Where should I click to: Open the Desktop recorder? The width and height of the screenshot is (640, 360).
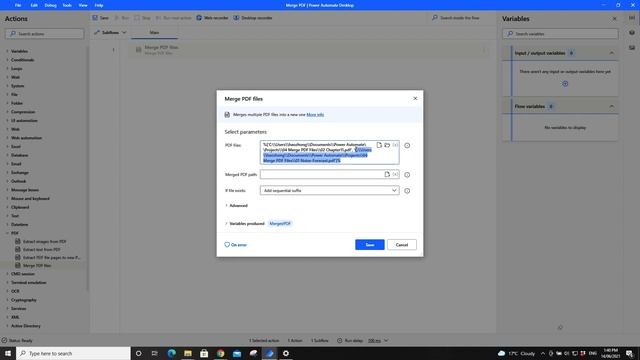[x=253, y=18]
